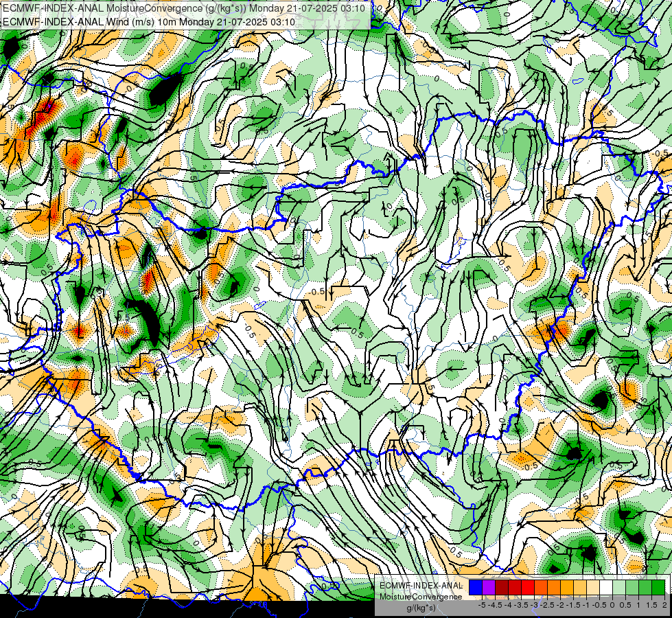Click the '-3.5' tick label in the legend
This screenshot has width=672, height=618.
tap(521, 605)
